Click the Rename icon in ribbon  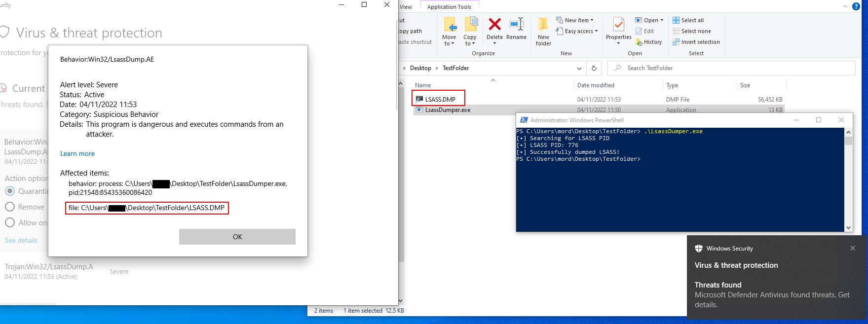point(516,24)
